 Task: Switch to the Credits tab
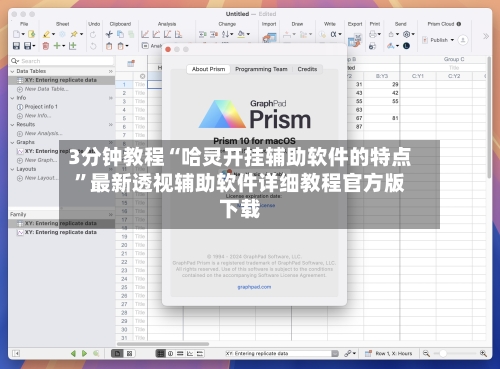tap(307, 69)
